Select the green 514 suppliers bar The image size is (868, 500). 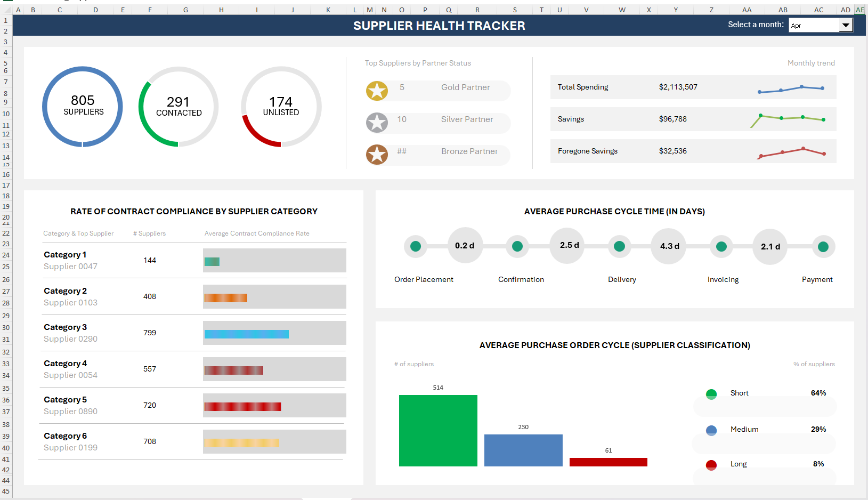pyautogui.click(x=438, y=431)
